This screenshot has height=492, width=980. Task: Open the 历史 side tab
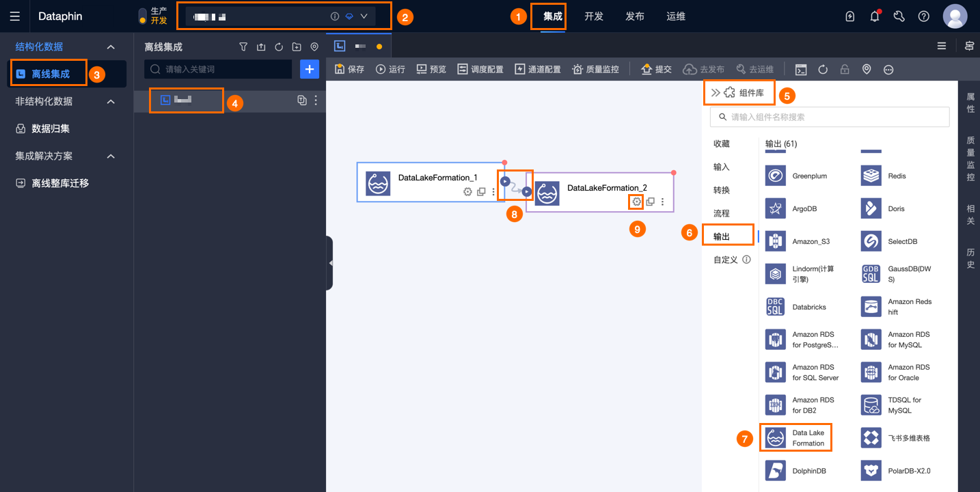pyautogui.click(x=970, y=258)
